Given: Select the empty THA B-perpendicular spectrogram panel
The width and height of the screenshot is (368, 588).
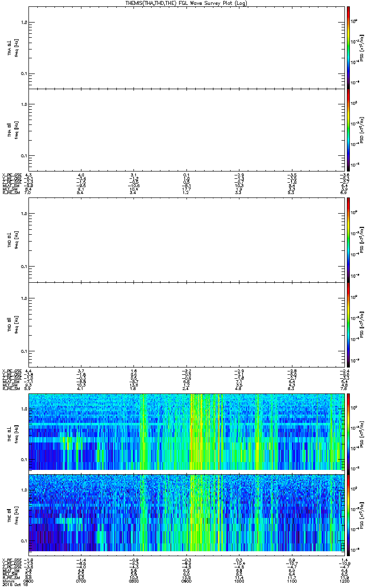Looking at the screenshot, I should [x=186, y=47].
